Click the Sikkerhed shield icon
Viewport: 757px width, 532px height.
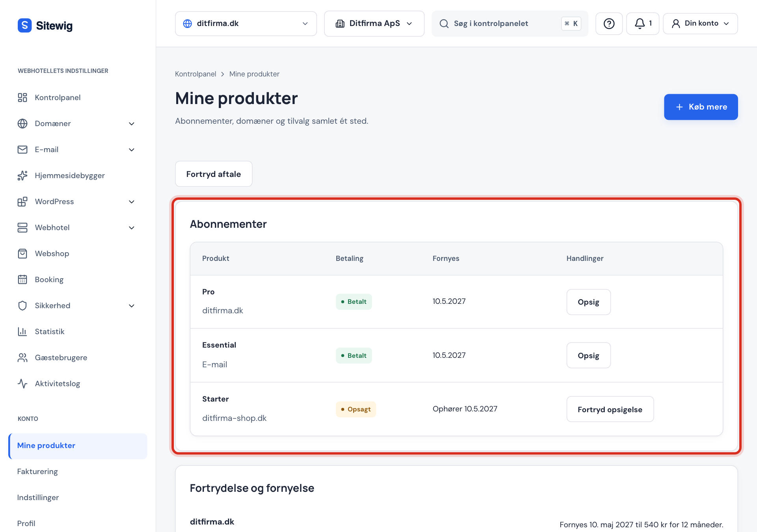pos(22,305)
